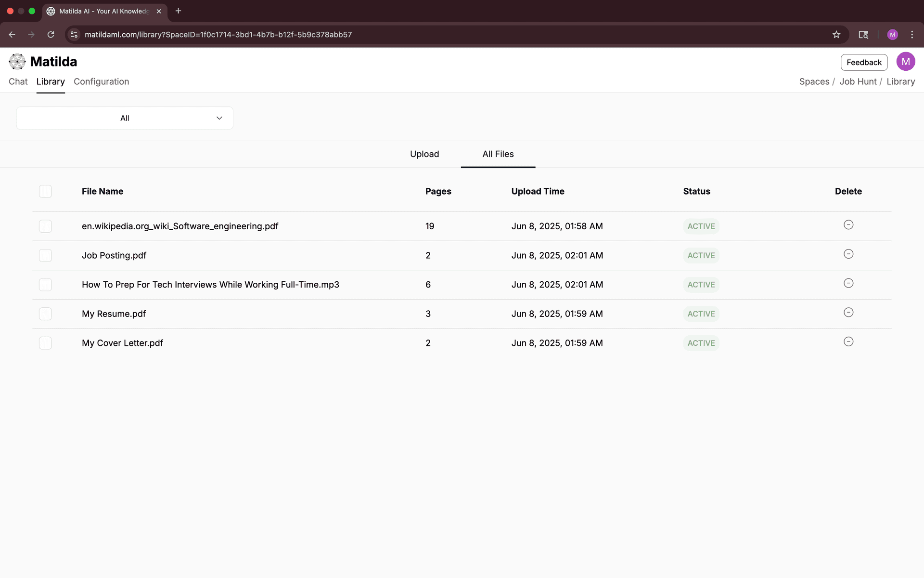
Task: Check the checkbox for Job Posting.pdf
Action: coord(45,255)
